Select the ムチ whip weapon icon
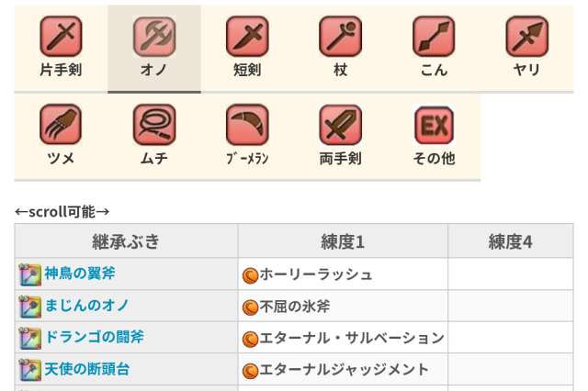The height and width of the screenshot is (391, 588). pyautogui.click(x=153, y=124)
